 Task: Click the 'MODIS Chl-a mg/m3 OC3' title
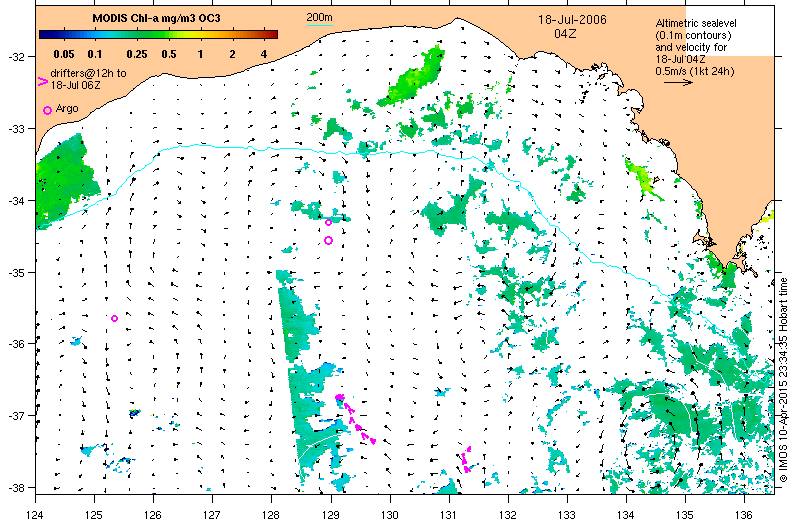tap(156, 18)
